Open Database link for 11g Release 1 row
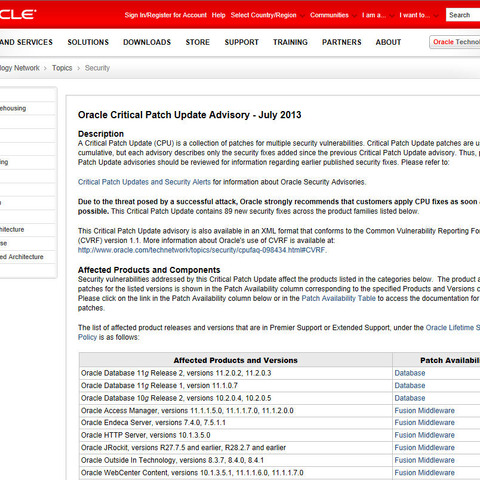Screen dimensions: 480x480 (410, 386)
